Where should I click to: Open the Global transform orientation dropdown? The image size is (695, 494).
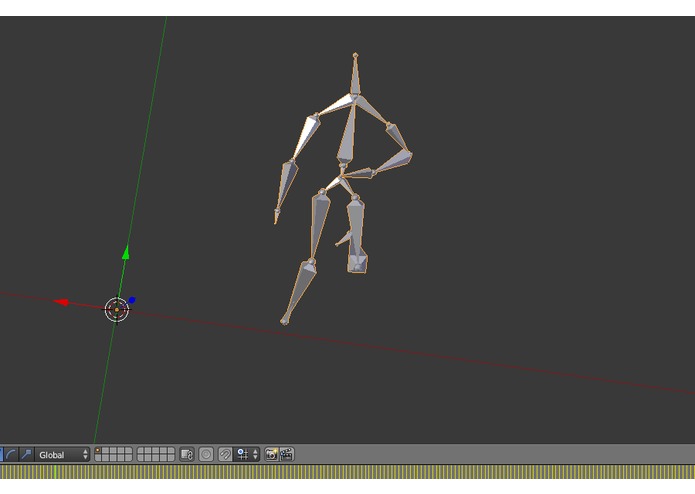(62, 455)
